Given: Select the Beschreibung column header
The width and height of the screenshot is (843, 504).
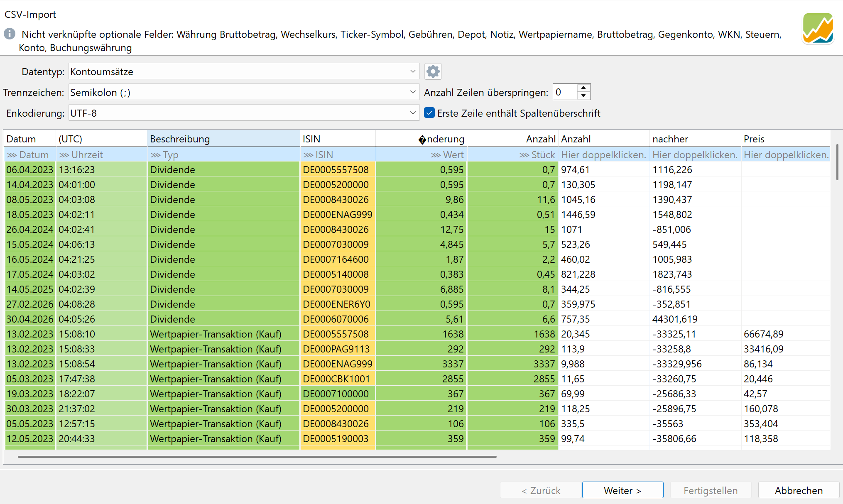Looking at the screenshot, I should click(x=223, y=139).
